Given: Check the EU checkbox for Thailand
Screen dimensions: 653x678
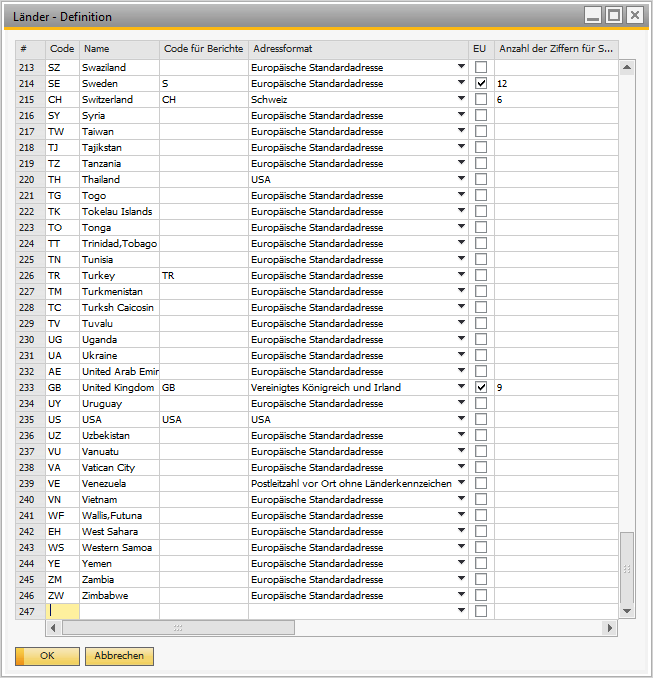Looking at the screenshot, I should click(481, 179).
